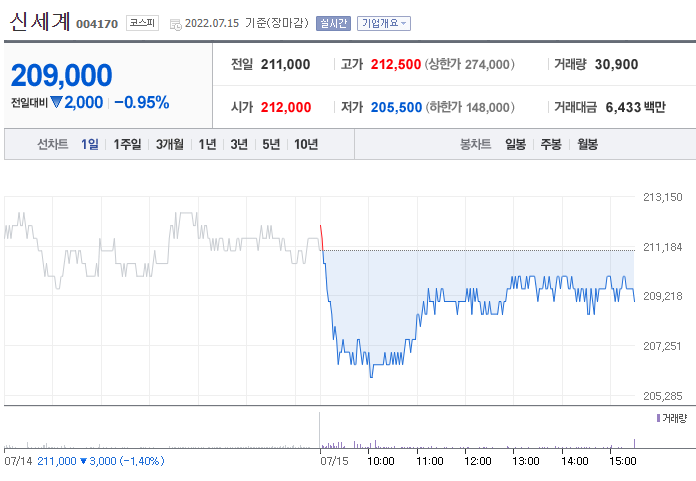The width and height of the screenshot is (696, 481).
Task: Click the 신세계 stock name heading
Action: pyautogui.click(x=40, y=21)
